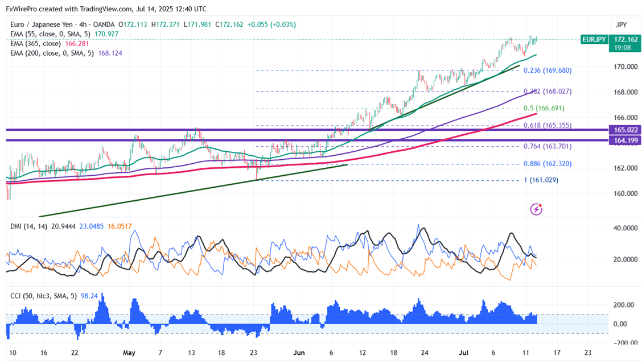Click the 0.5 (166.691) Fibonacci label
The width and height of the screenshot is (642, 364).
tap(544, 109)
